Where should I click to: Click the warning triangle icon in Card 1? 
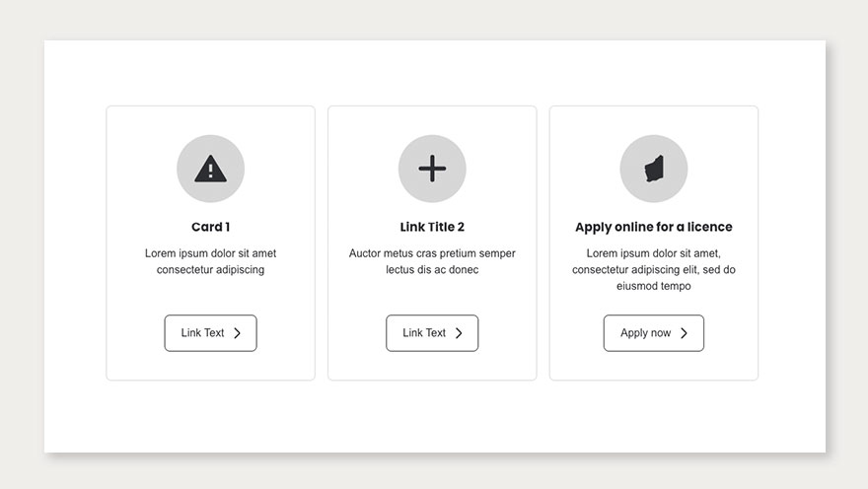(210, 170)
